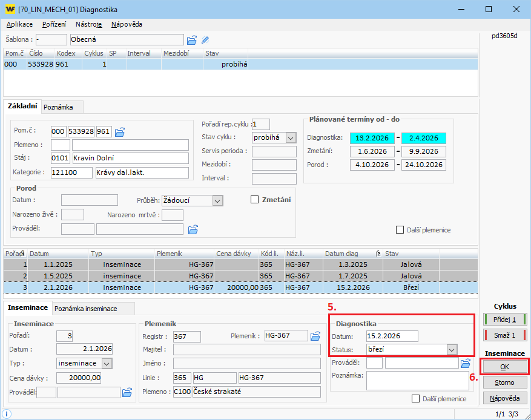
Task: Open folder lookup for Porod Prováděl
Action: (x=193, y=229)
